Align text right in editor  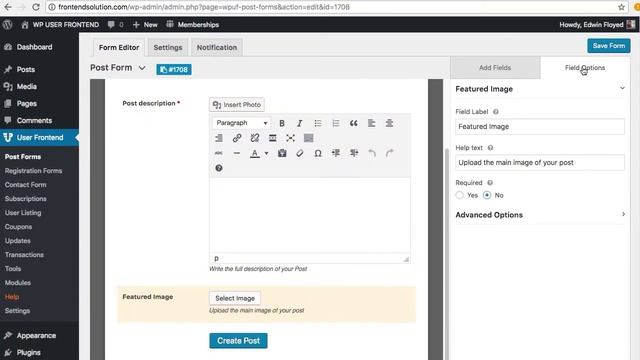219,138
